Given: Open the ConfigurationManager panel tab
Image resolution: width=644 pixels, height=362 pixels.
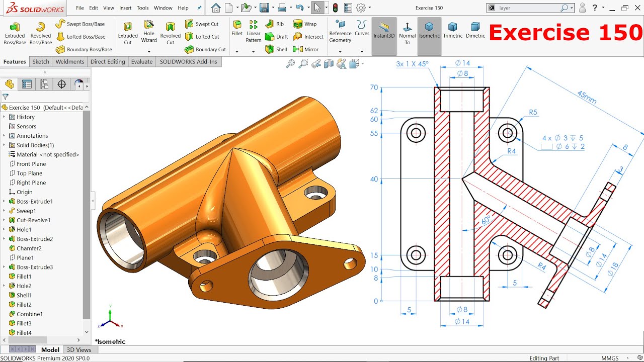Looking at the screenshot, I should pyautogui.click(x=44, y=84).
